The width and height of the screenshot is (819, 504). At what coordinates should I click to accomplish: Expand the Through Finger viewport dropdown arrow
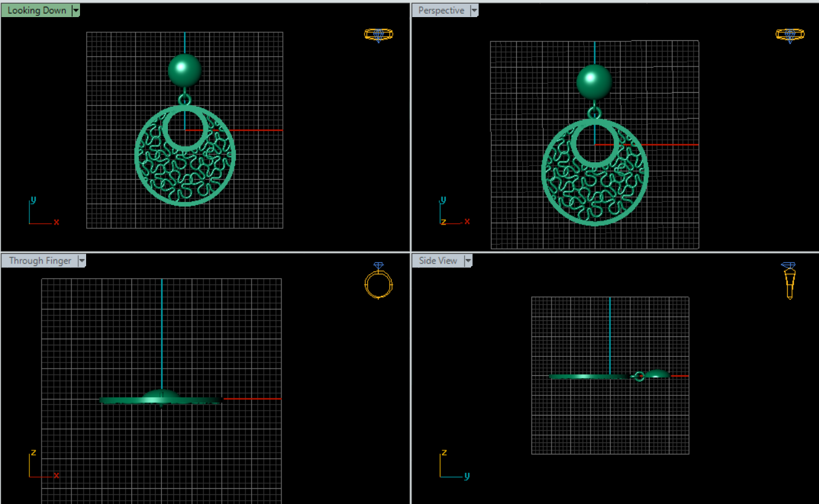(82, 261)
